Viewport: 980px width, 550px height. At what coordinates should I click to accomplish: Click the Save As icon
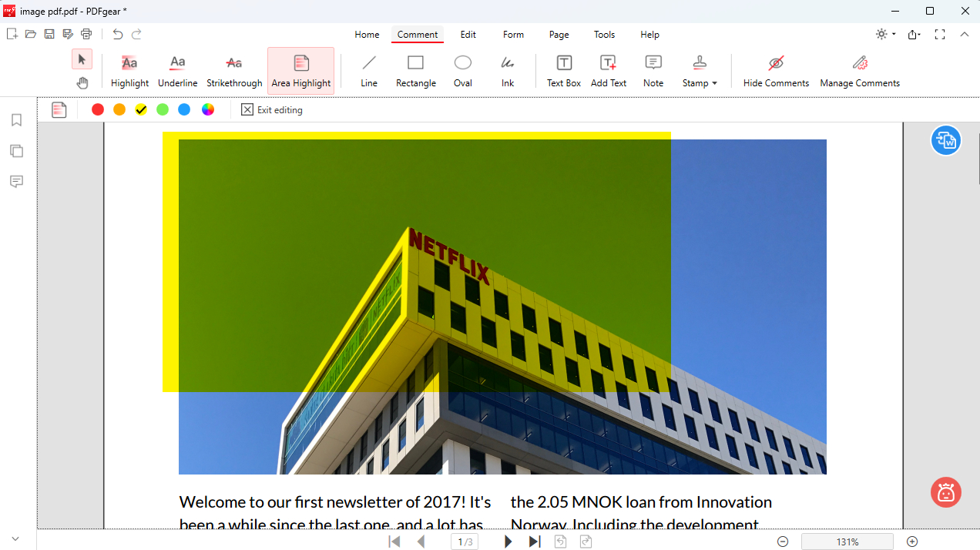pos(68,34)
